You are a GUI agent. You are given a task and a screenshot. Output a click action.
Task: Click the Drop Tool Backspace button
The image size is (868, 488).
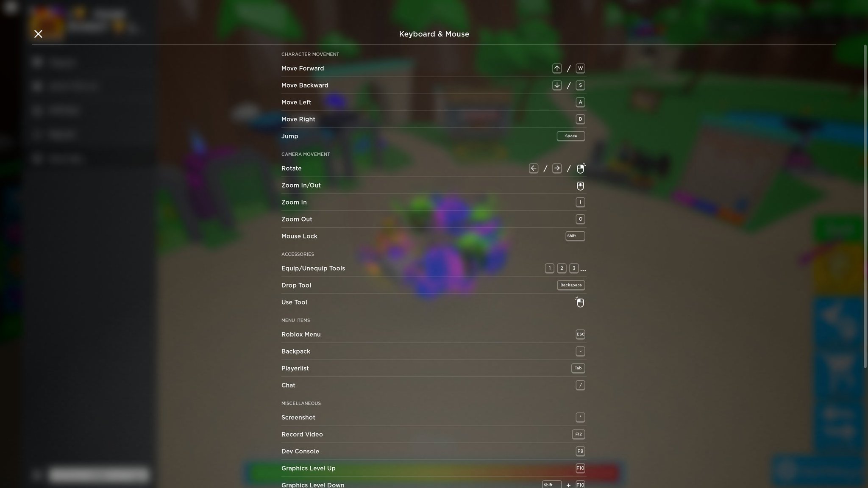(x=570, y=285)
